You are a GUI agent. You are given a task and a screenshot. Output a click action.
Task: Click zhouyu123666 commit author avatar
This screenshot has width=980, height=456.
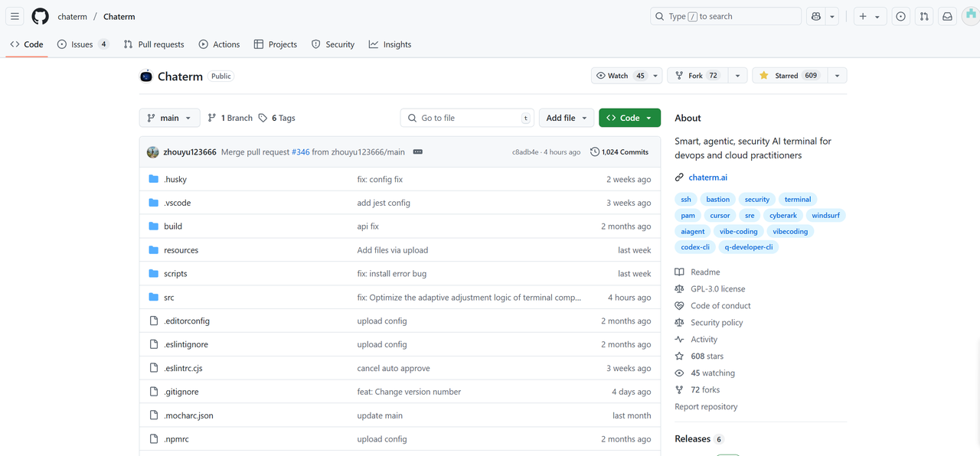tap(152, 151)
